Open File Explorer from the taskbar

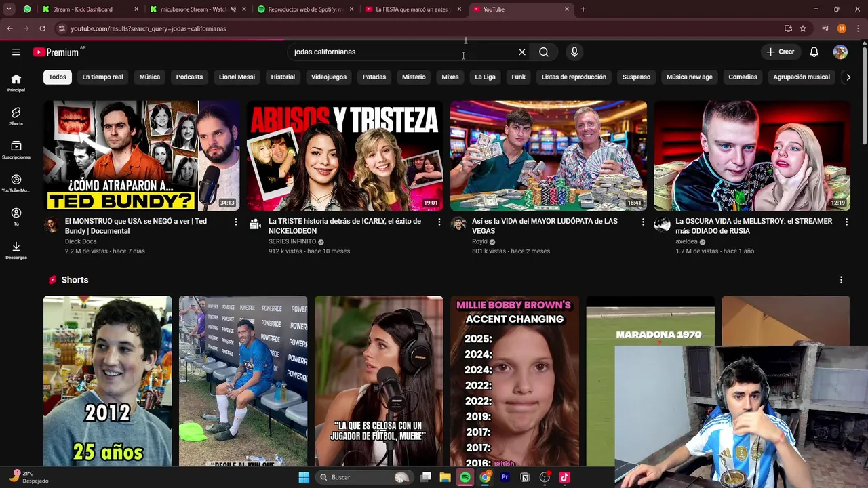coord(445,477)
